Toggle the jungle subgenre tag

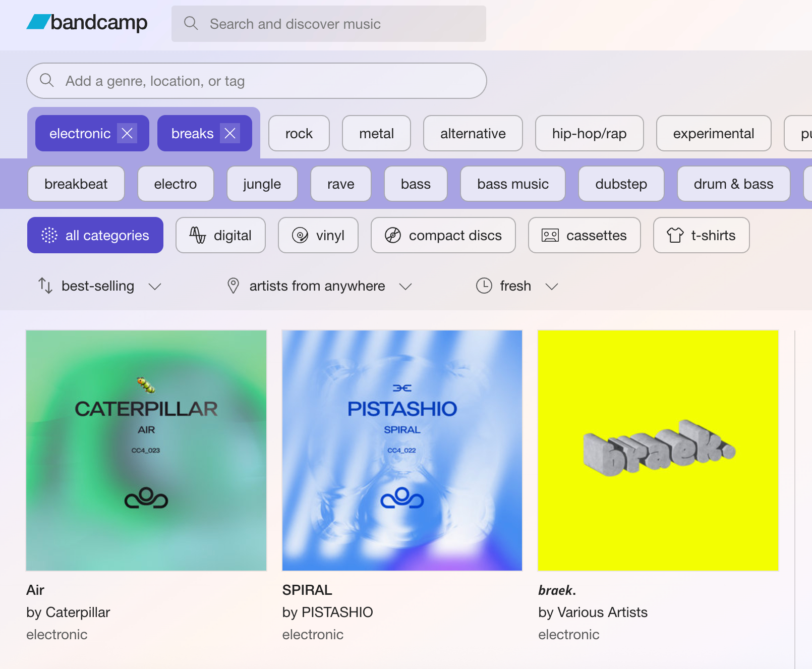click(262, 184)
